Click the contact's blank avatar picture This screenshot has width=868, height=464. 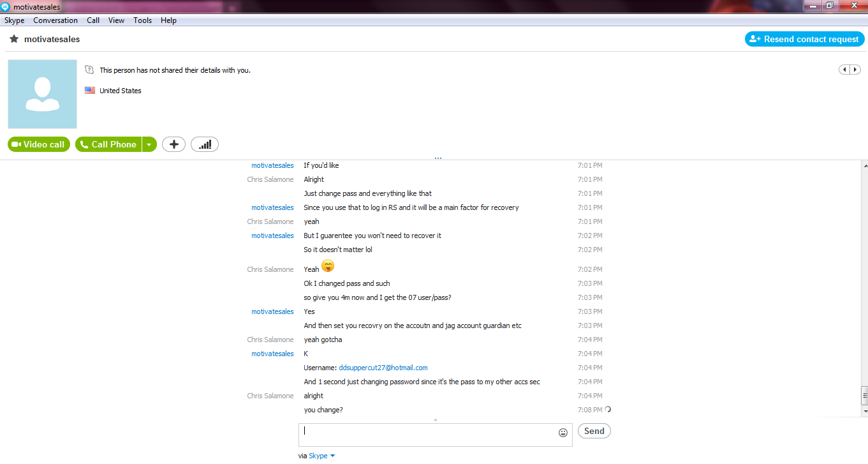pos(42,94)
